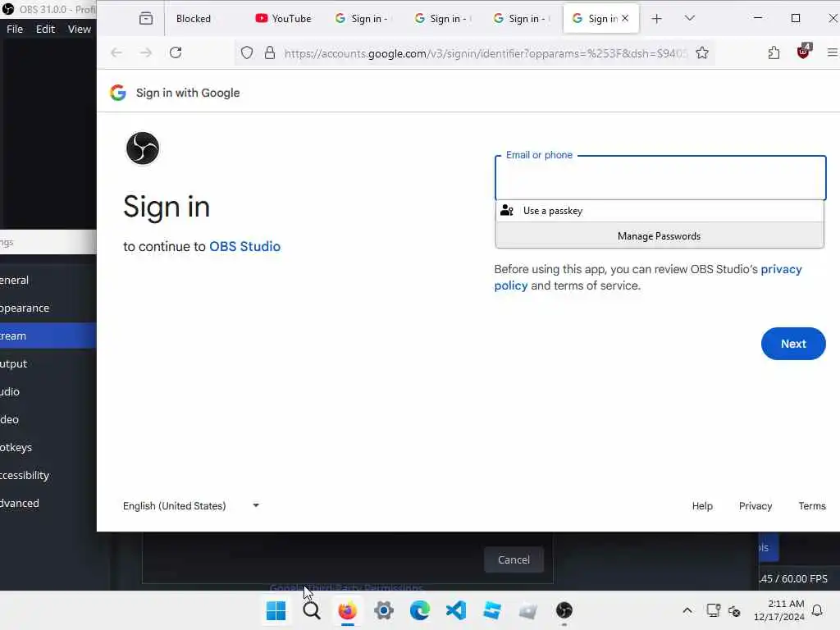Open the Windows Start menu
The width and height of the screenshot is (840, 630).
[276, 610]
